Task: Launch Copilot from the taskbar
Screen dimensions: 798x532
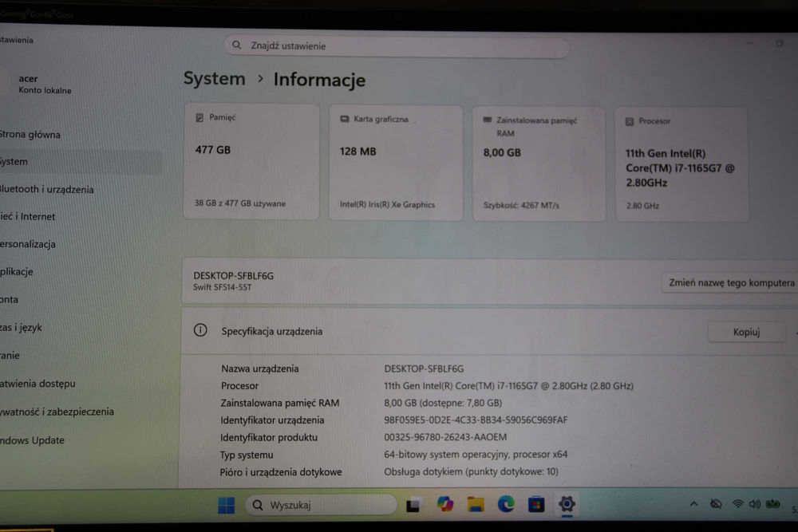Action: (445, 504)
